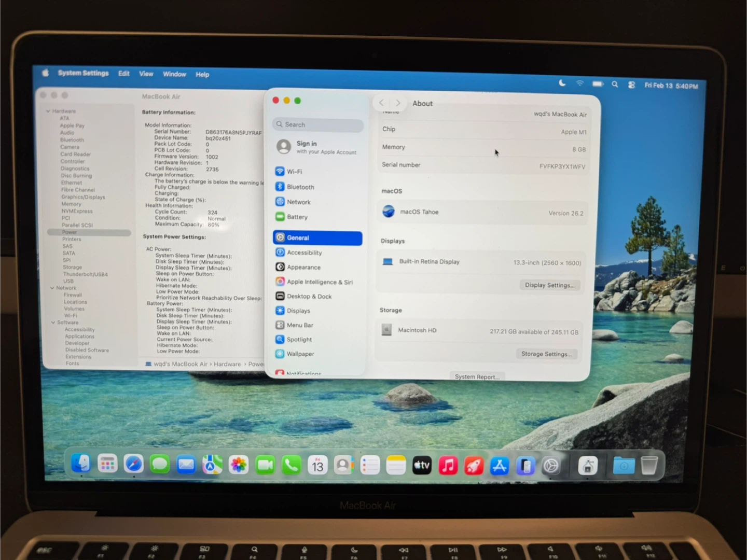
Task: Select Memory in System Information sidebar
Action: coord(71,204)
